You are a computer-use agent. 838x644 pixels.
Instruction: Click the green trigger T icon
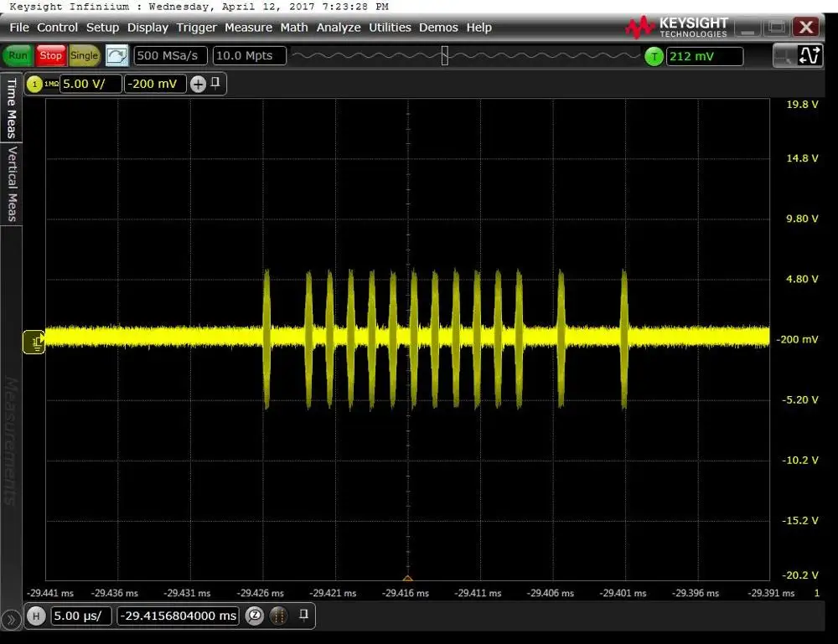tap(654, 56)
